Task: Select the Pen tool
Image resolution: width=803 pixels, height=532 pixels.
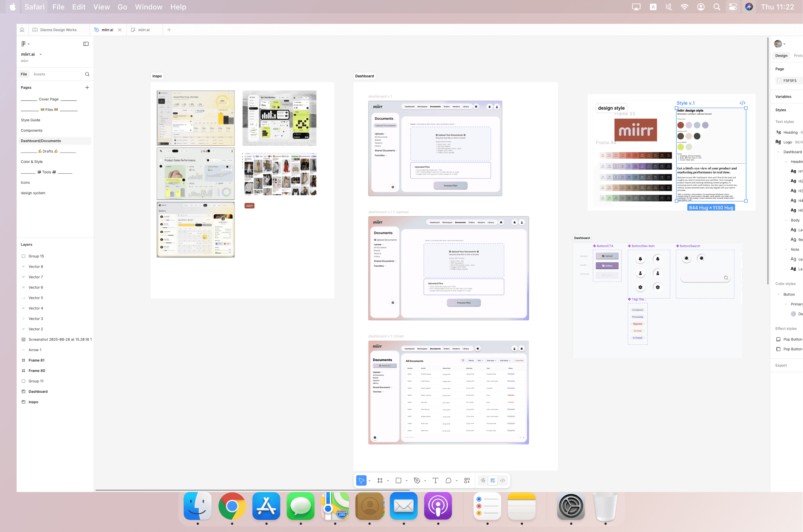Action: [417, 481]
